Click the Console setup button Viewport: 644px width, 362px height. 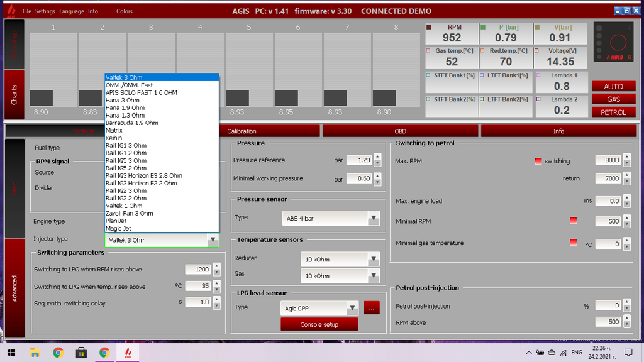(x=319, y=324)
